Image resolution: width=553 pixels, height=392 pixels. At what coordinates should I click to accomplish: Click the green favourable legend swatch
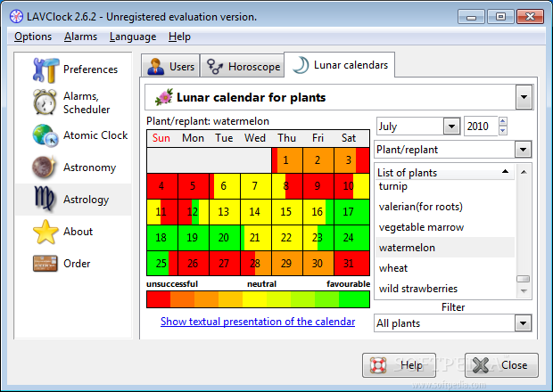(x=354, y=299)
